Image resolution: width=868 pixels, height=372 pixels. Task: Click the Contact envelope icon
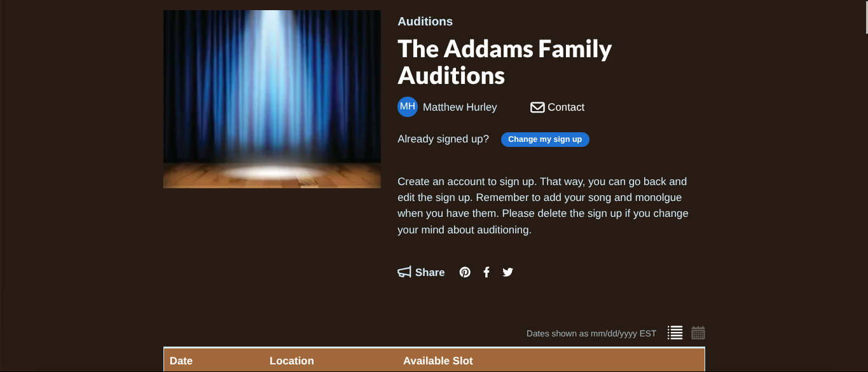click(537, 107)
